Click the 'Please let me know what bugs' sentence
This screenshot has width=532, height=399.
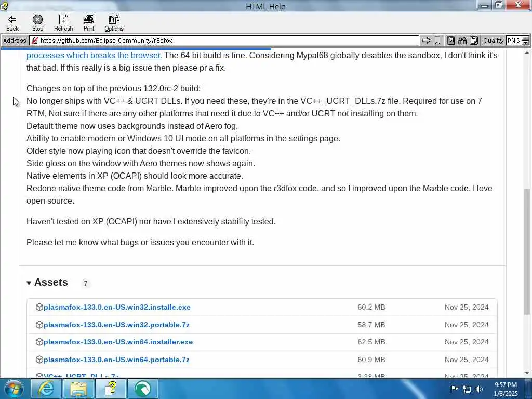[x=140, y=242]
